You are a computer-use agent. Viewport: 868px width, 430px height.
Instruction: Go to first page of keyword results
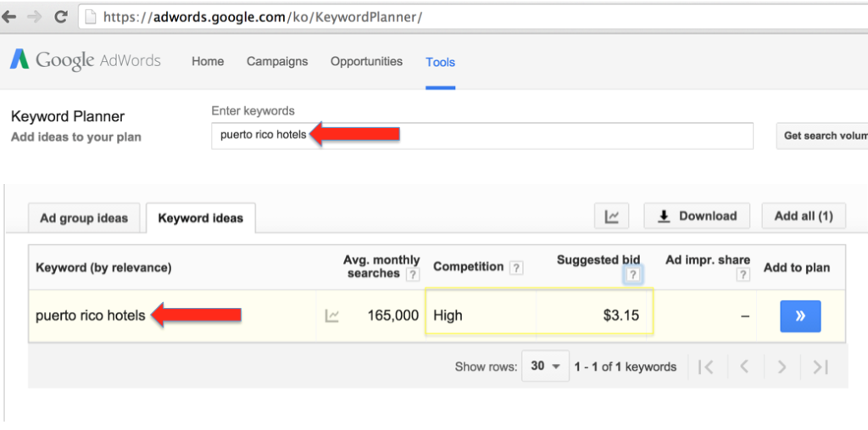coord(706,367)
